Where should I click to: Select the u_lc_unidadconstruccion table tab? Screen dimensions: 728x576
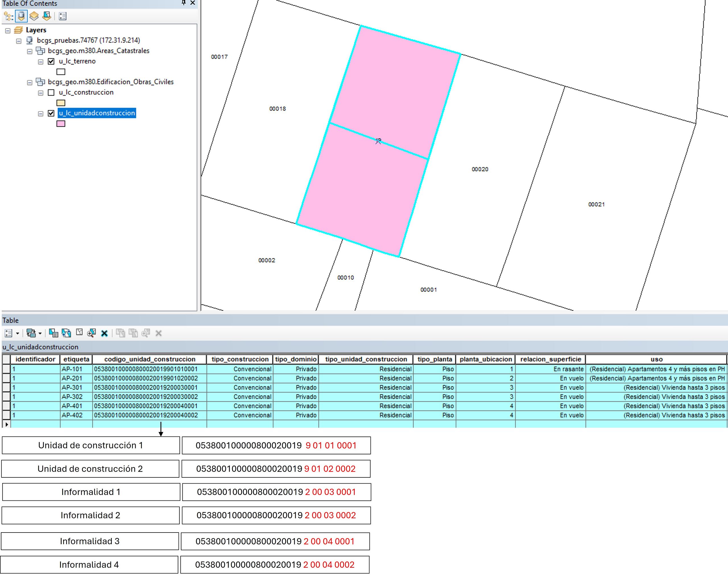click(40, 347)
